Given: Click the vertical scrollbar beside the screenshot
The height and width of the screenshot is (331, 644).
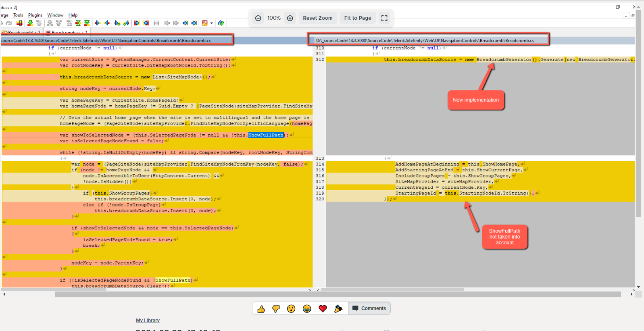Looking at the screenshot, I should 638,113.
